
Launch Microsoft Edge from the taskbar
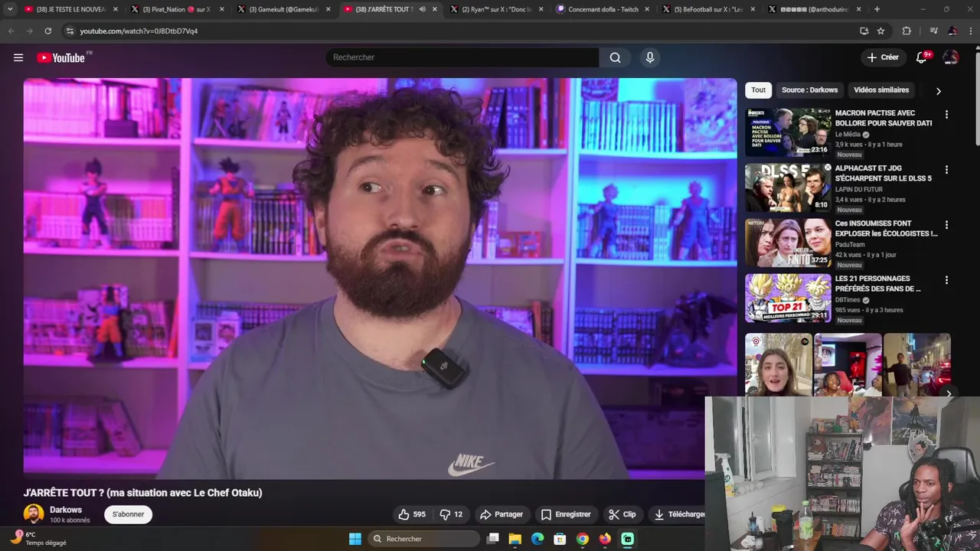point(537,539)
